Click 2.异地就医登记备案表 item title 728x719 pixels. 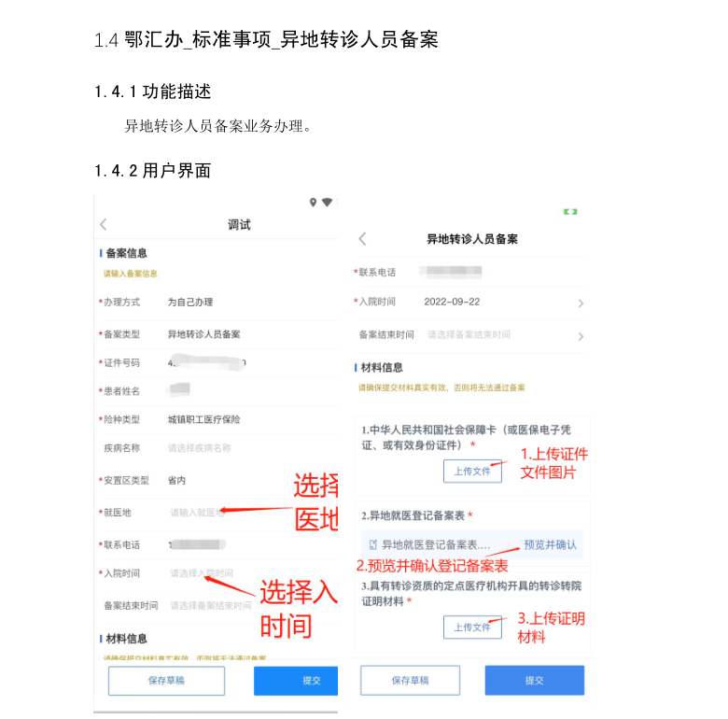click(417, 515)
